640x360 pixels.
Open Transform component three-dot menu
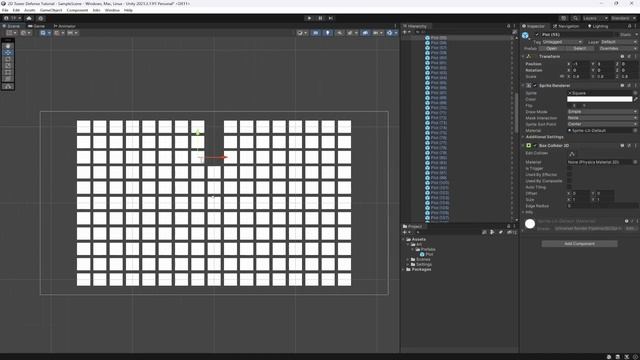click(x=636, y=56)
